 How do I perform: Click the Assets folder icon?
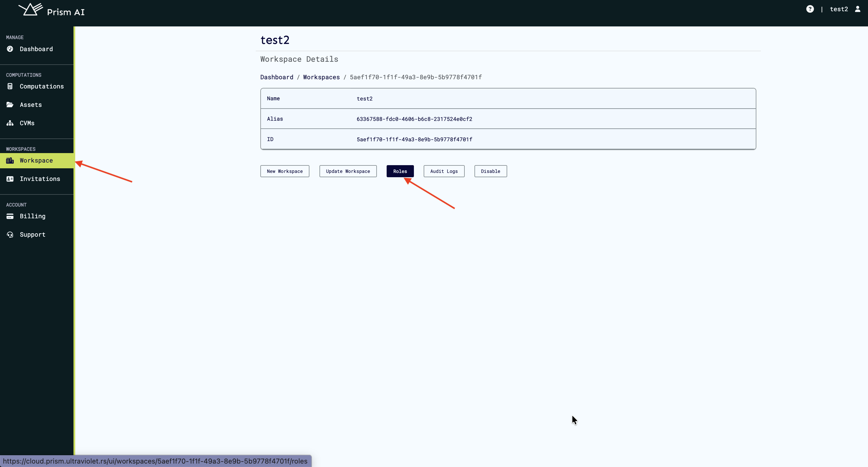[10, 105]
